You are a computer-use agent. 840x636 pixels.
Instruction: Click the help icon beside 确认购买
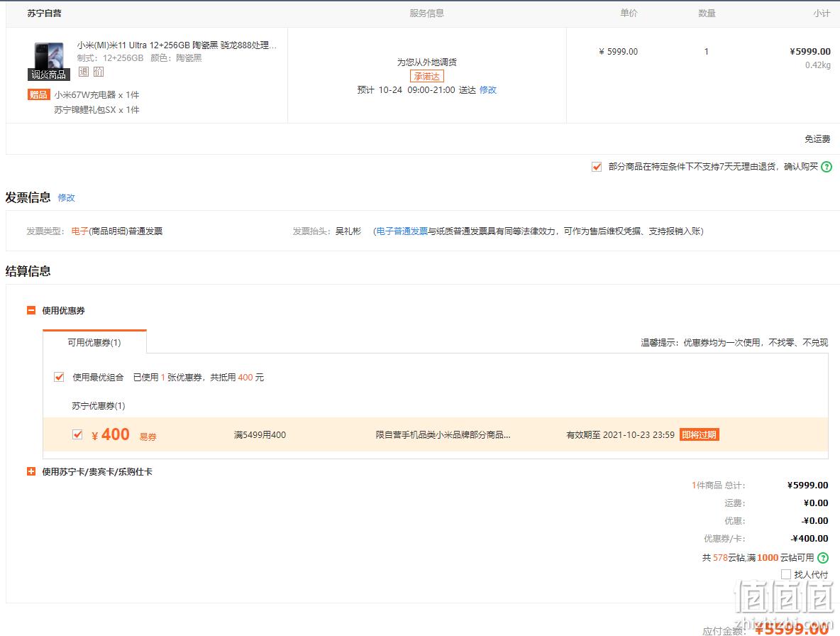click(x=827, y=167)
